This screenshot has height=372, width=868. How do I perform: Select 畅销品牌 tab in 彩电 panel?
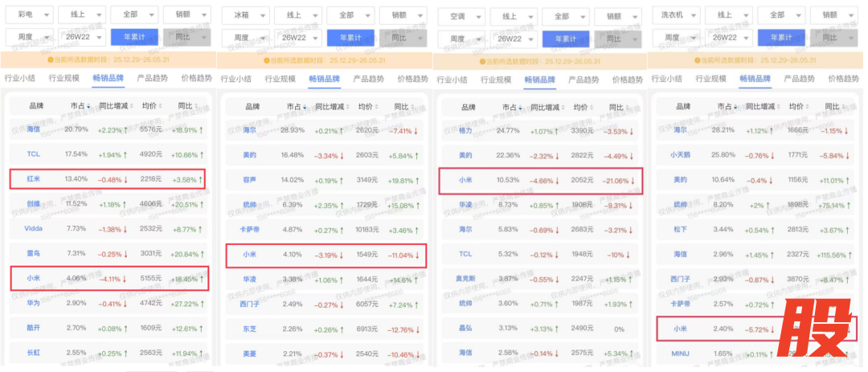coord(108,78)
